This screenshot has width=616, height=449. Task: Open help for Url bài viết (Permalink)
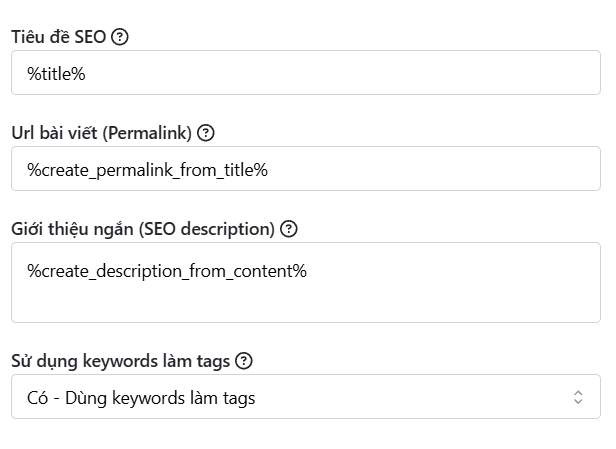pyautogui.click(x=206, y=133)
